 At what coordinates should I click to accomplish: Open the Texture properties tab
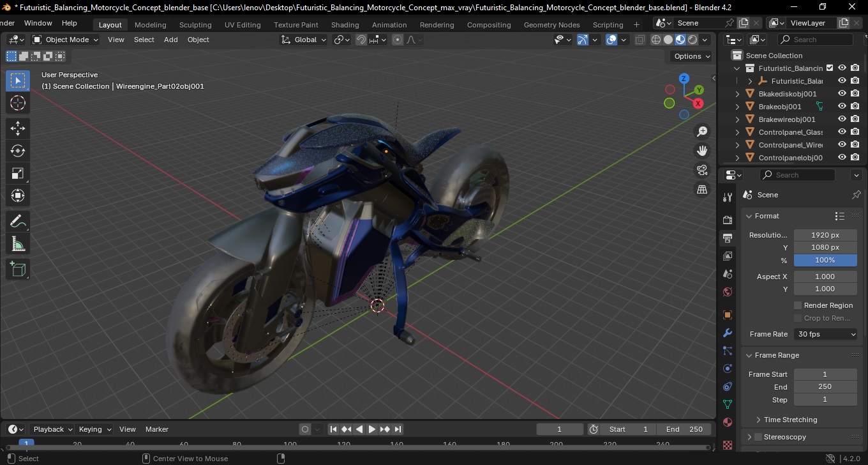728,444
